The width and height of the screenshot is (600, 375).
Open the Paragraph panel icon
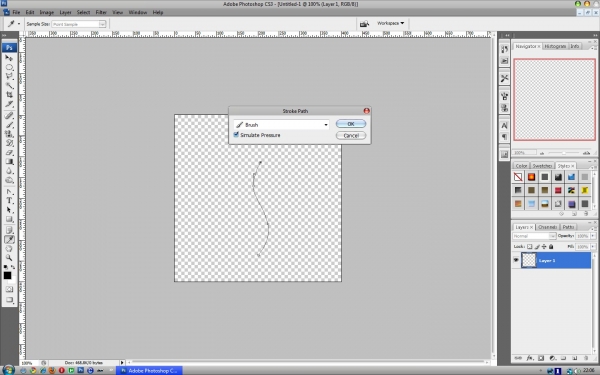(x=504, y=137)
